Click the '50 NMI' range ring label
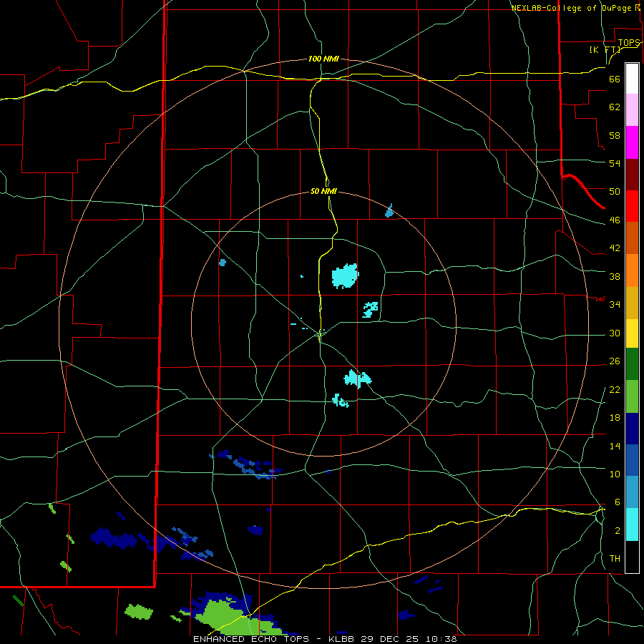 pos(323,191)
